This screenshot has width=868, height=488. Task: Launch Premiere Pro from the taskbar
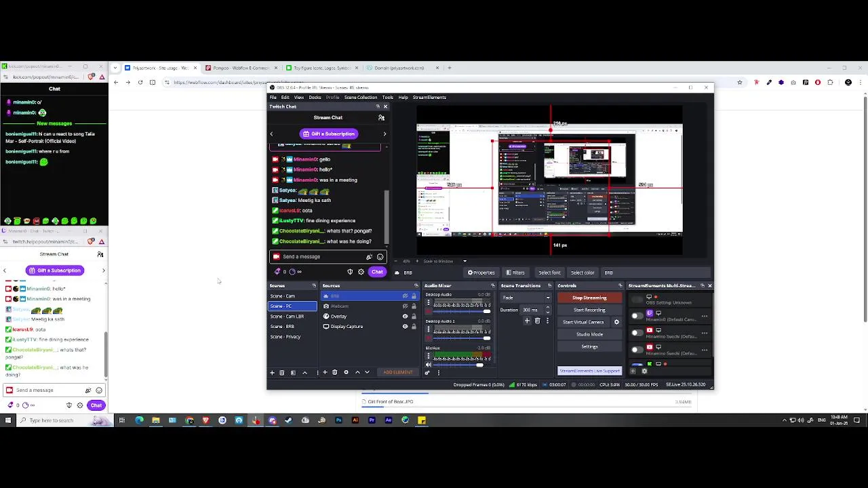point(372,420)
